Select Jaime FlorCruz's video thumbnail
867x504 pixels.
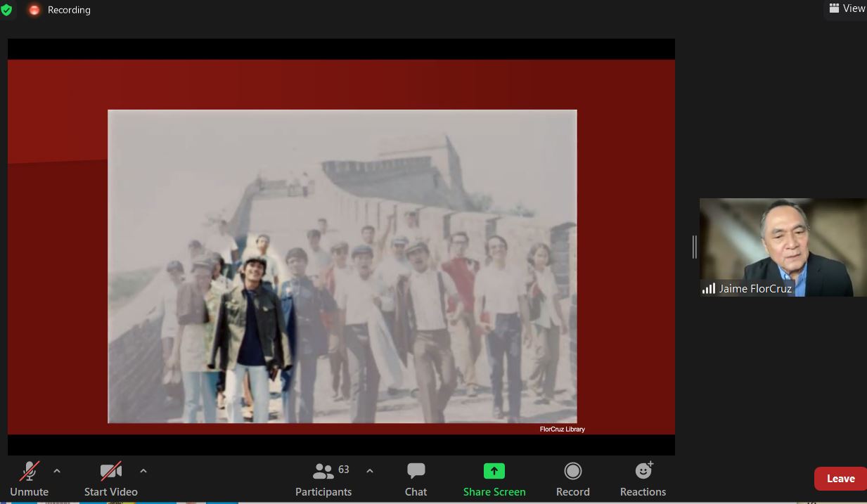[783, 247]
